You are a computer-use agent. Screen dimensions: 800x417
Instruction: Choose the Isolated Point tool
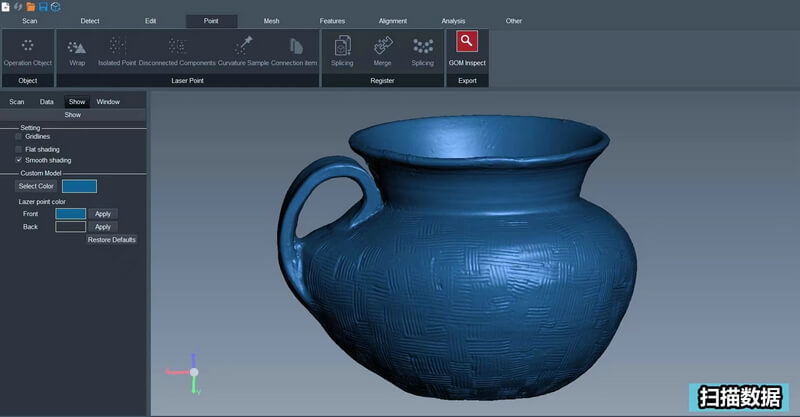[117, 46]
